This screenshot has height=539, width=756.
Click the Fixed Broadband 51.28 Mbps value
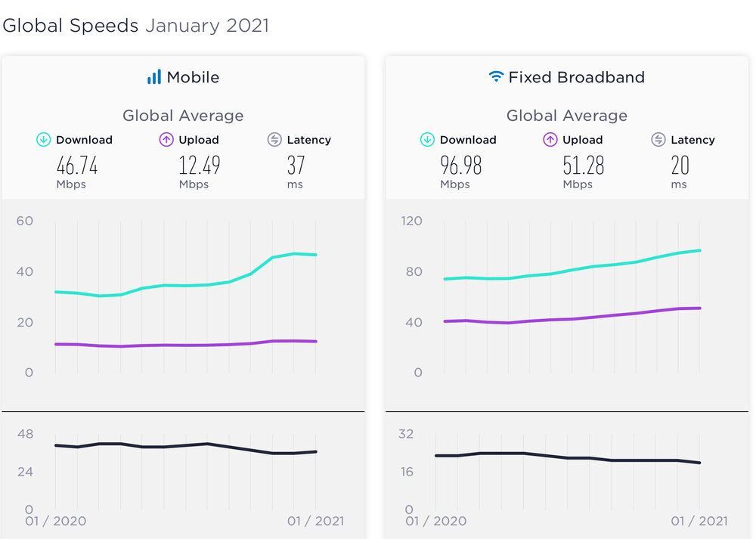[584, 166]
